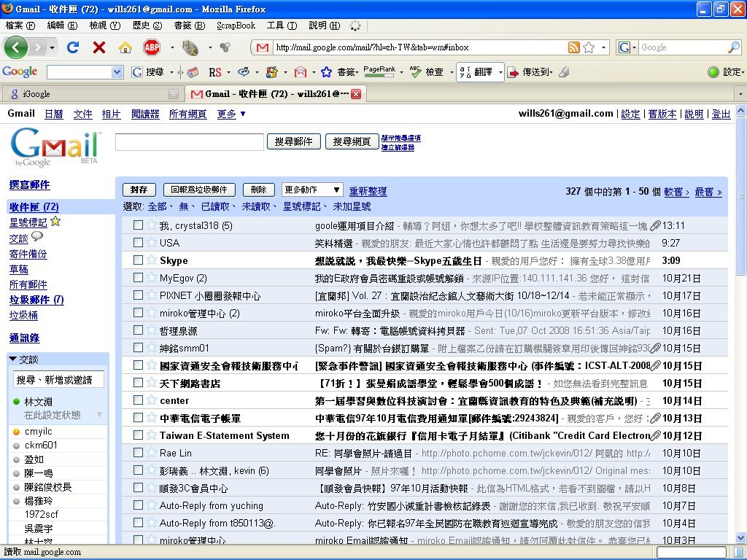Click the 封存 archive button

click(139, 190)
